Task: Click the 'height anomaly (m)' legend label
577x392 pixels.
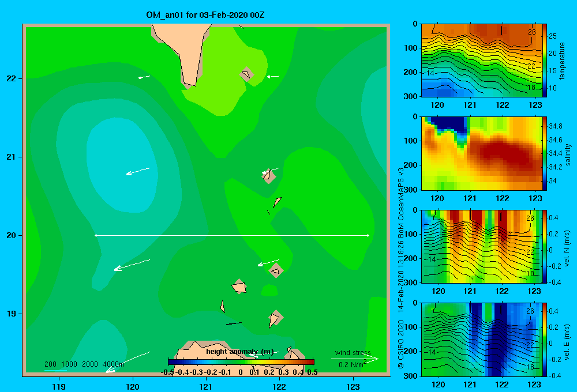Action: [240, 352]
